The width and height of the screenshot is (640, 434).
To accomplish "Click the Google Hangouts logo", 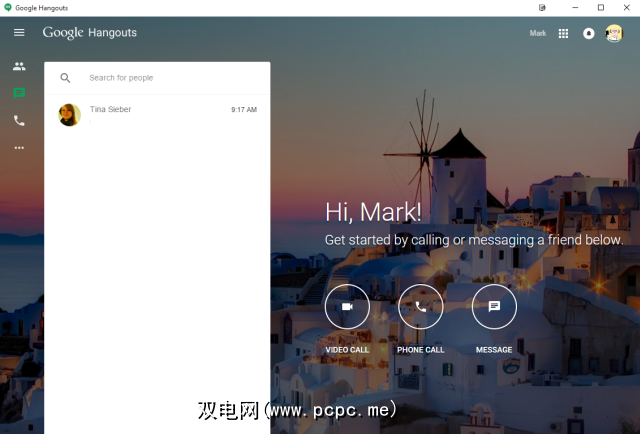I will click(90, 33).
